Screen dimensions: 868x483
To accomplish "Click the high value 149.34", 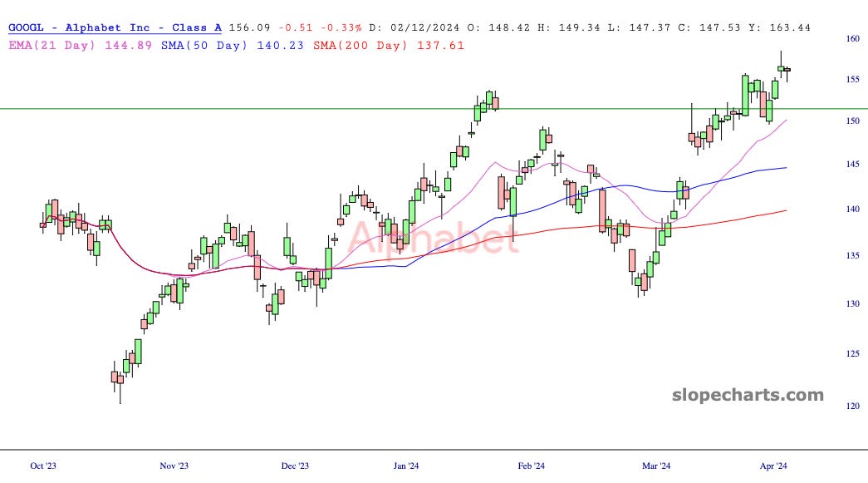I will [x=580, y=27].
